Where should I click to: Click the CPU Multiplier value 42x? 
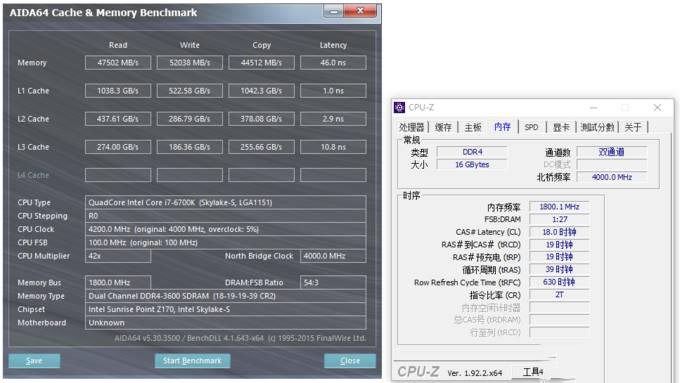(x=118, y=256)
